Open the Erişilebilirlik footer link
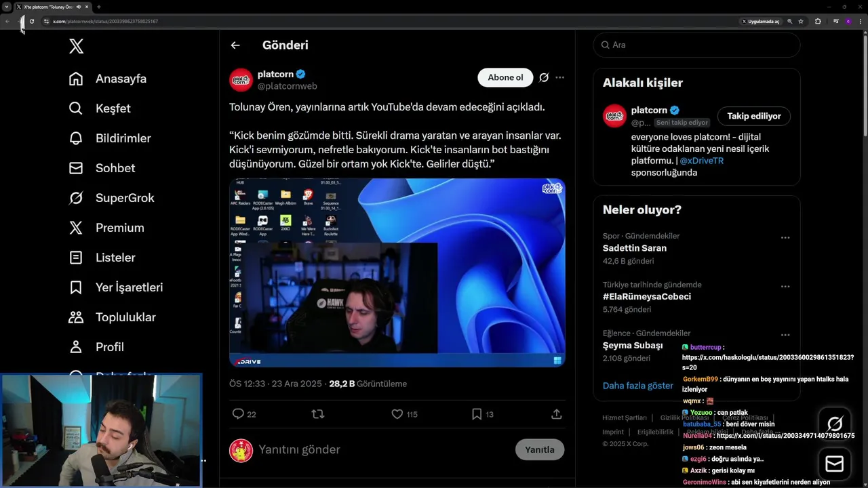This screenshot has width=868, height=488. [x=655, y=432]
